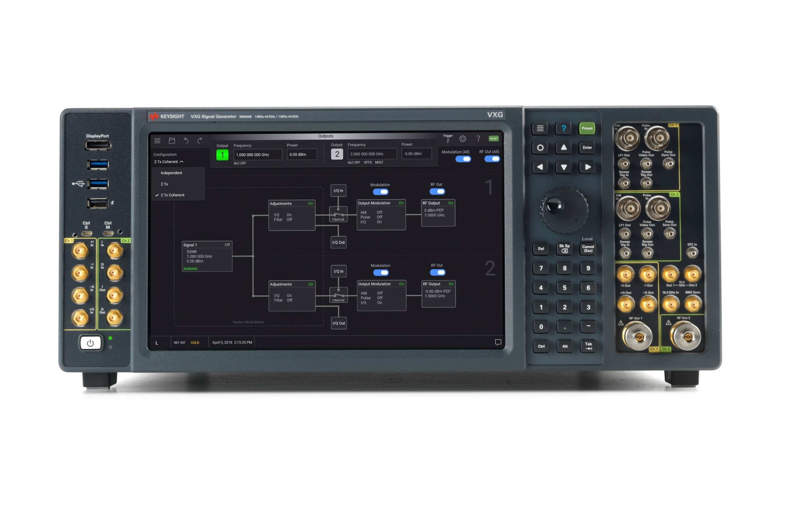Disable channel 2 RF Out switch
The width and height of the screenshot is (800, 532).
point(437,272)
